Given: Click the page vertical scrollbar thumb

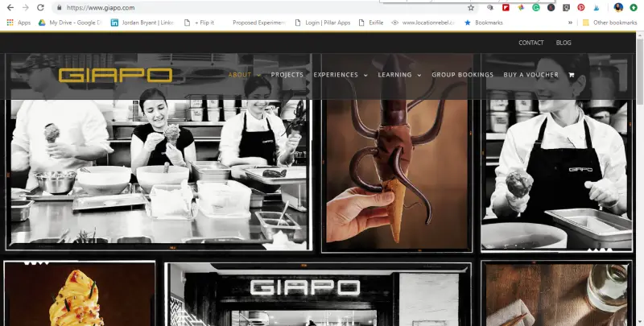Looking at the screenshot, I should [640, 72].
